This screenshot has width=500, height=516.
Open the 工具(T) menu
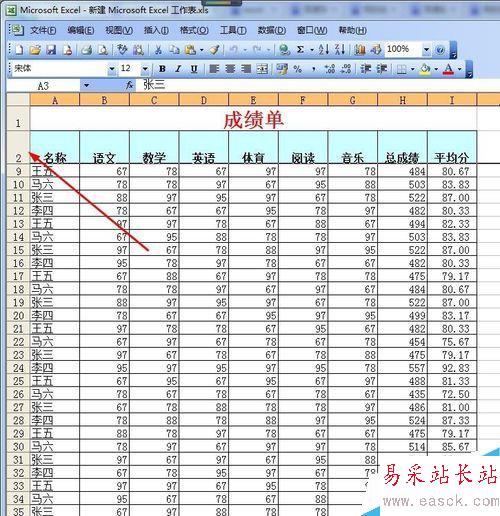(x=233, y=31)
